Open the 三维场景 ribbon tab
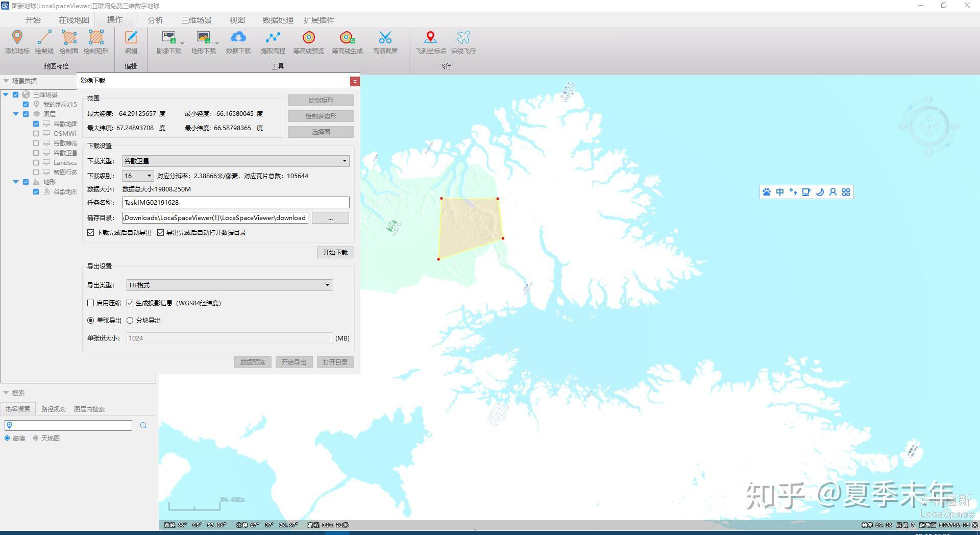Viewport: 980px width, 535px height. pos(197,20)
